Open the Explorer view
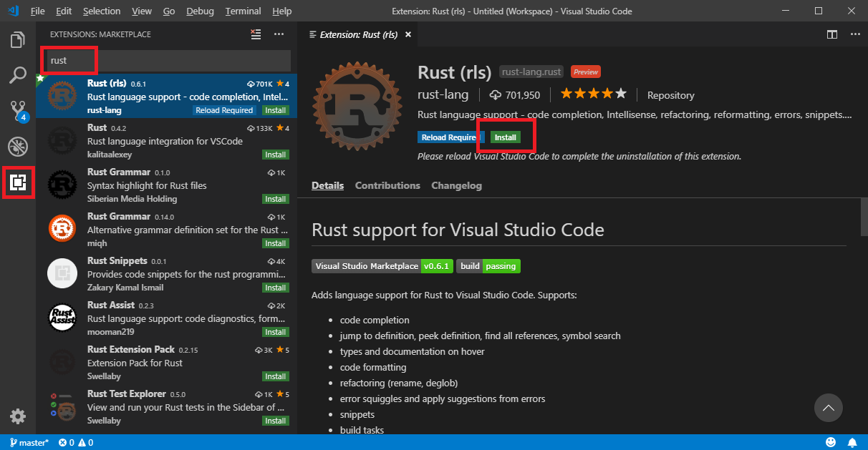868x450 pixels. [x=18, y=39]
